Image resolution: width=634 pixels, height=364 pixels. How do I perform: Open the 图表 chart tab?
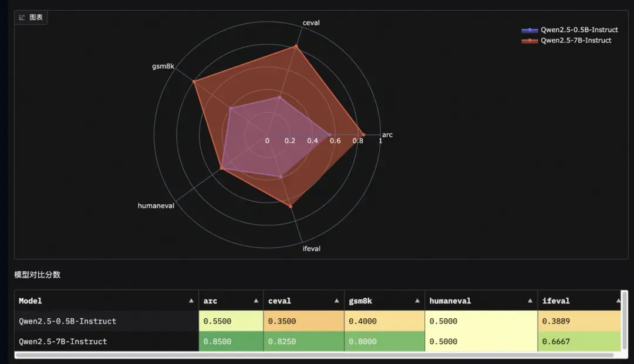pos(31,18)
